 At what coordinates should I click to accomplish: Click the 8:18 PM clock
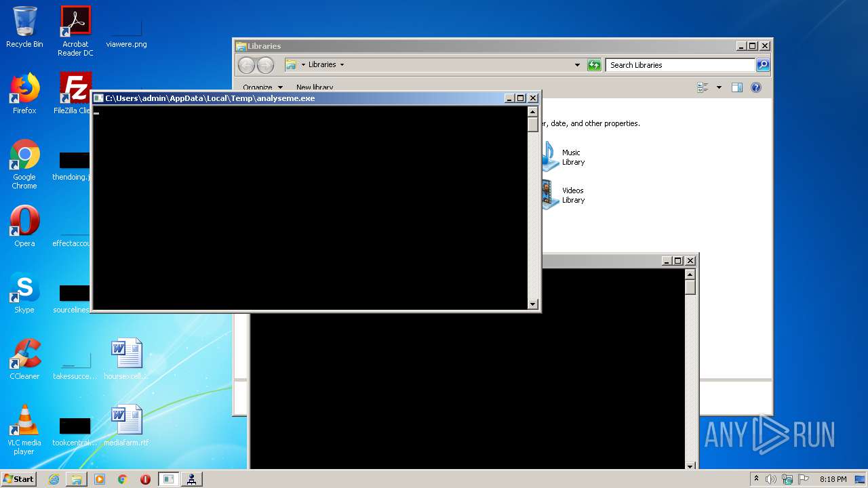click(833, 479)
